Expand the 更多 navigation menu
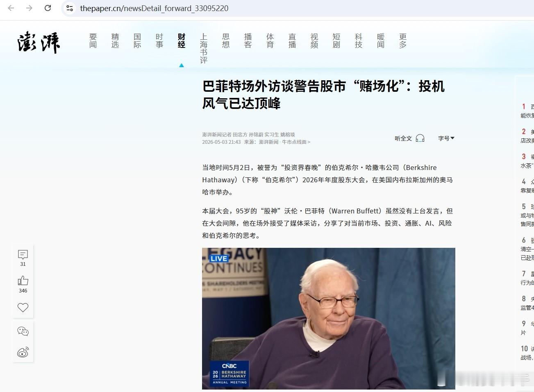Image resolution: width=534 pixels, height=392 pixels. click(403, 41)
